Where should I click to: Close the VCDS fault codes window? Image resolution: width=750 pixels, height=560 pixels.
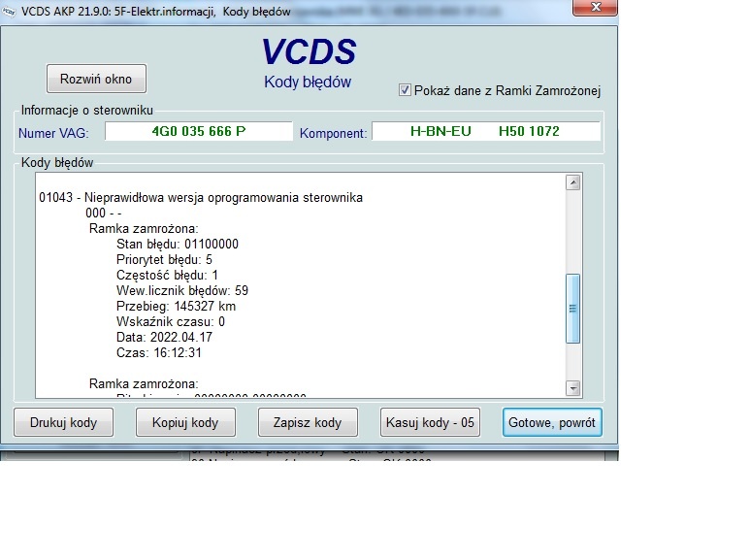tap(595, 7)
